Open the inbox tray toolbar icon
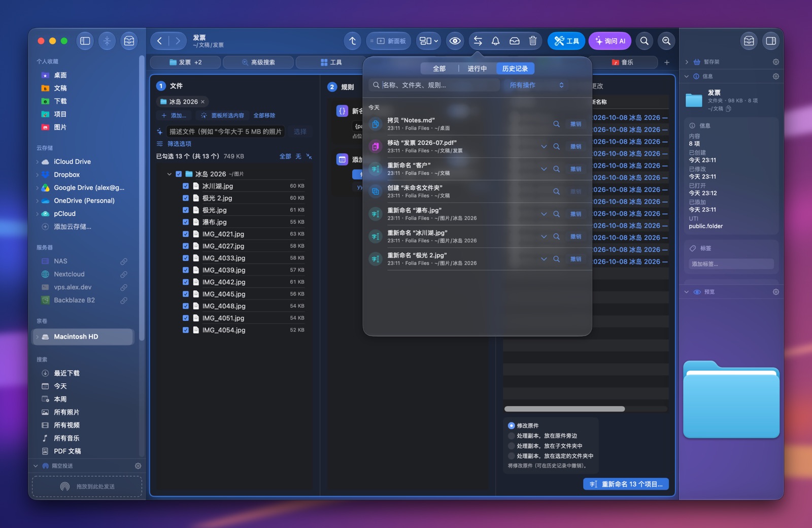The width and height of the screenshot is (812, 528). tap(514, 41)
